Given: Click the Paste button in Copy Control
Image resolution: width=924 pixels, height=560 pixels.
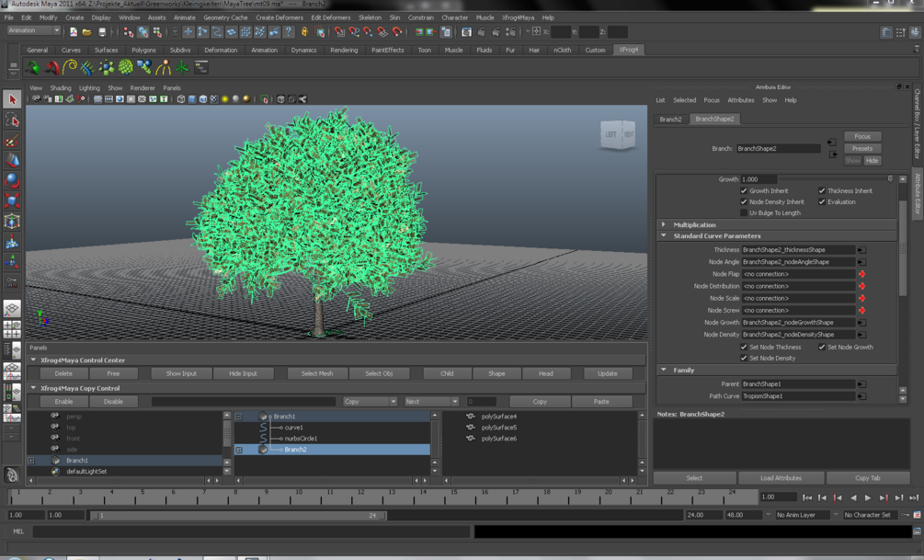Looking at the screenshot, I should 601,402.
